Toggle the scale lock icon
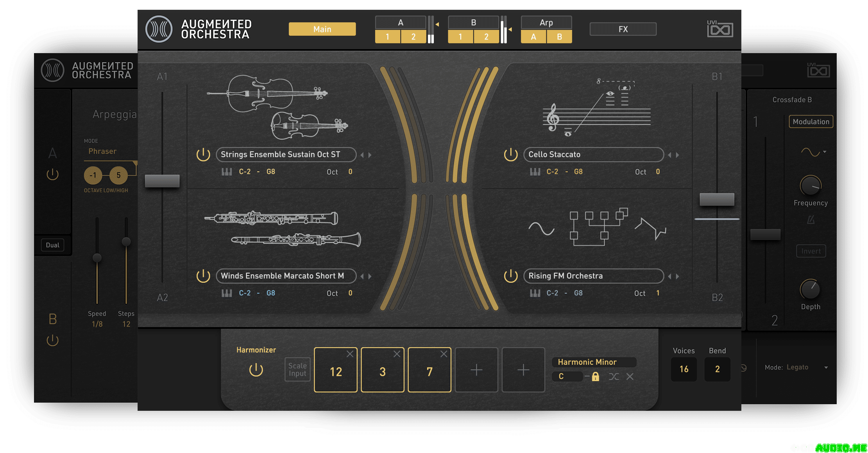Image resolution: width=868 pixels, height=453 pixels. [x=595, y=376]
